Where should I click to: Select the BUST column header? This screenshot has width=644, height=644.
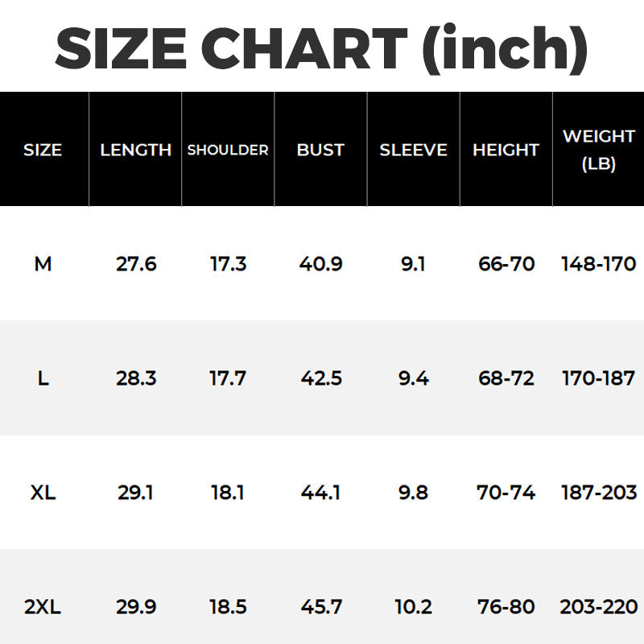[320, 150]
